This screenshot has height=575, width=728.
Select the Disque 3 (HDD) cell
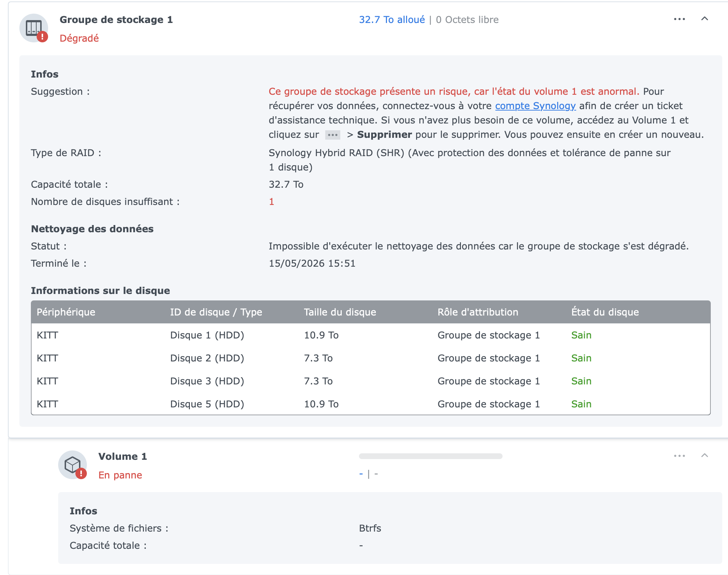(x=207, y=381)
